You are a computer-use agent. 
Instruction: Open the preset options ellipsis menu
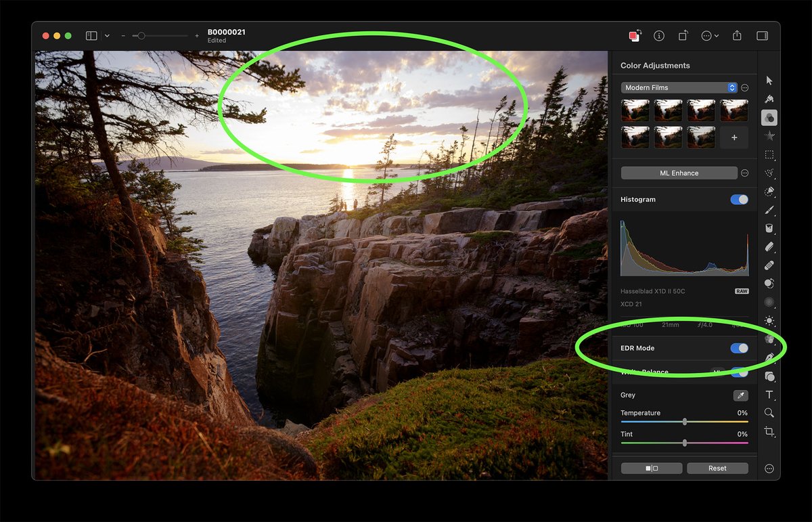click(x=744, y=87)
